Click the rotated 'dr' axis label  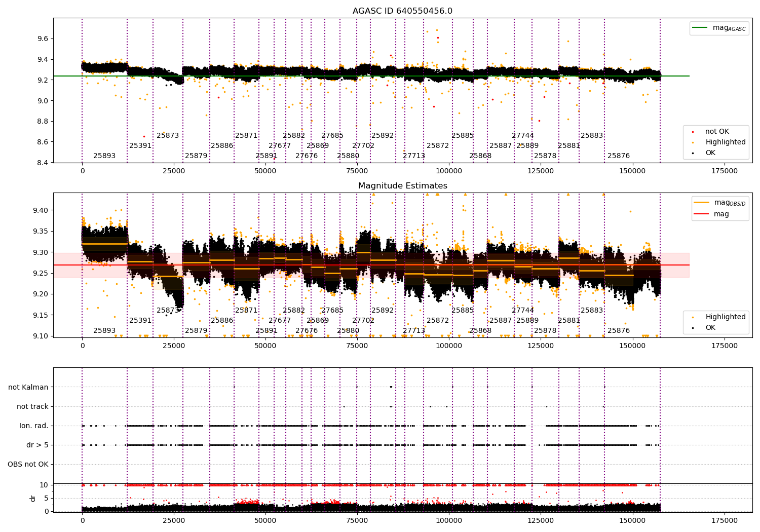33,498
